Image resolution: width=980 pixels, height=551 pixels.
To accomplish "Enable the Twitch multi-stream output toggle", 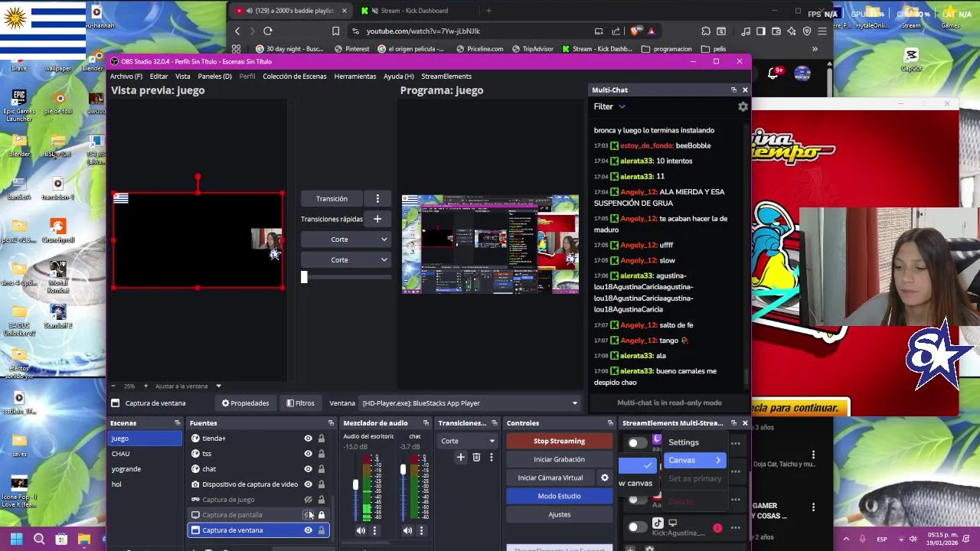I will [x=636, y=443].
